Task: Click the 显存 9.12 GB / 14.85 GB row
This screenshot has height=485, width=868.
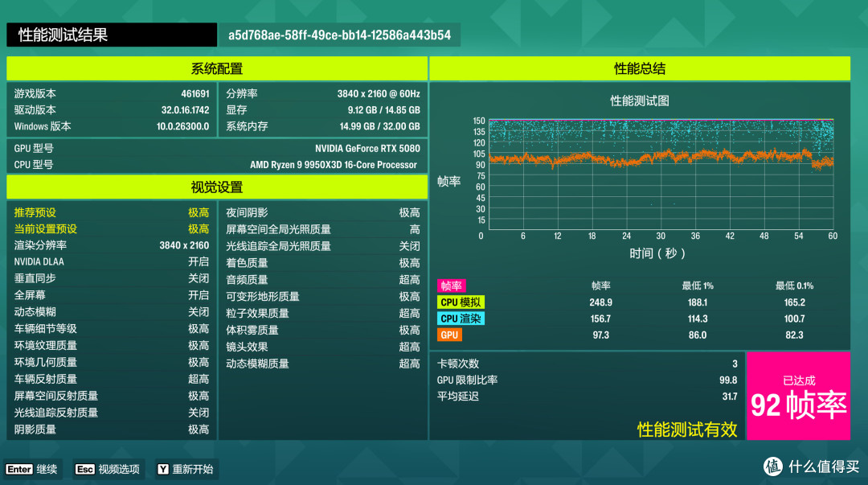Action: click(323, 109)
